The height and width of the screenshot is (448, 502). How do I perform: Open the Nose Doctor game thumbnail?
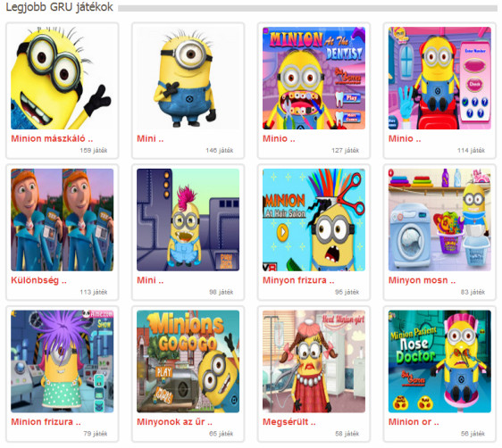[439, 361]
